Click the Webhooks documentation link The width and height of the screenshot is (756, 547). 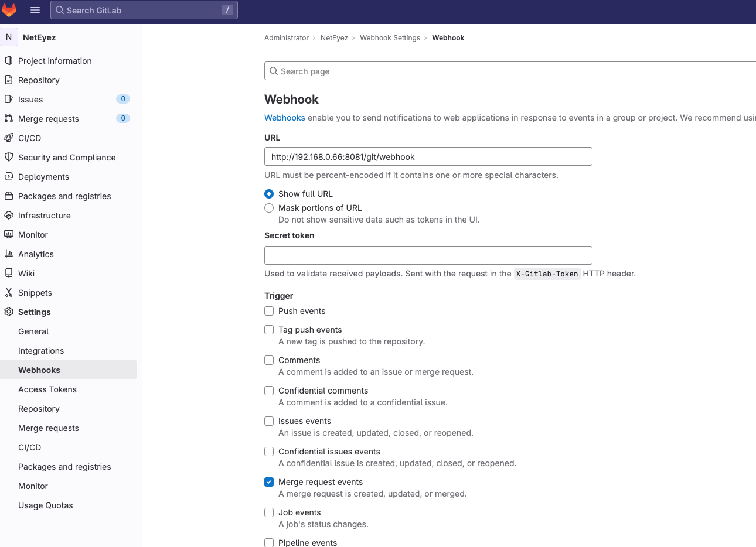(285, 118)
